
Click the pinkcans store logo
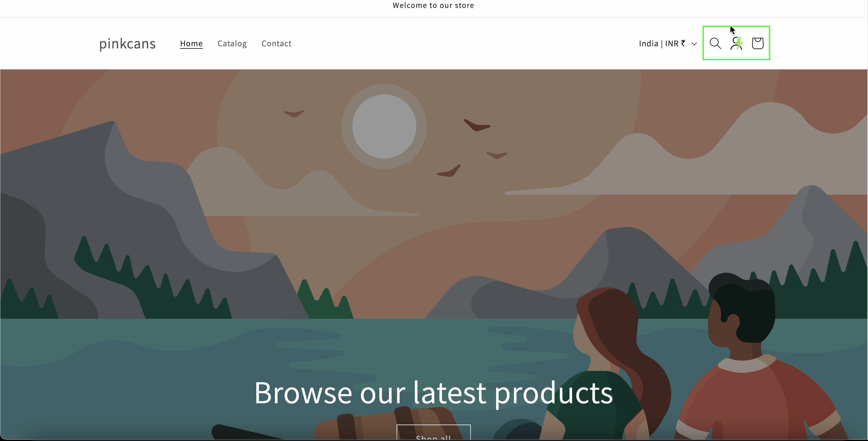pyautogui.click(x=127, y=44)
